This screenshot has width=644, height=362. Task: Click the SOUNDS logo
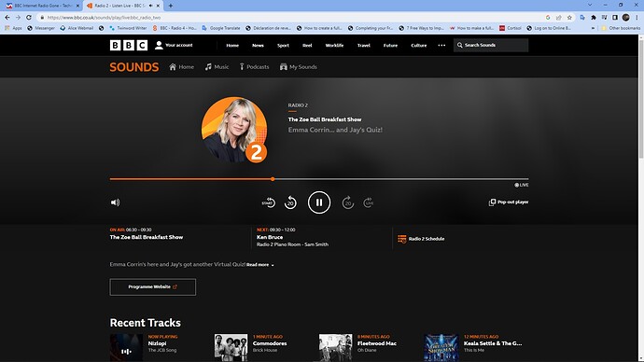click(133, 67)
